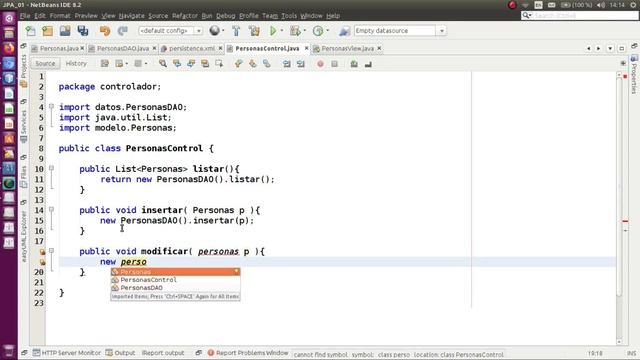Image resolution: width=640 pixels, height=360 pixels.
Task: Click the Profile Project icon
Action: [318, 31]
